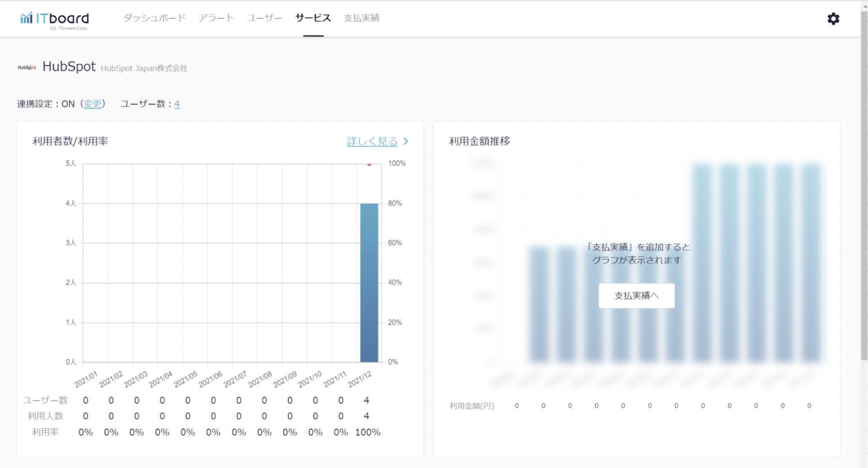Viewport: 868px width, 468px height.
Task: Click the chevron arrow beside 詳しく見る
Action: point(406,141)
